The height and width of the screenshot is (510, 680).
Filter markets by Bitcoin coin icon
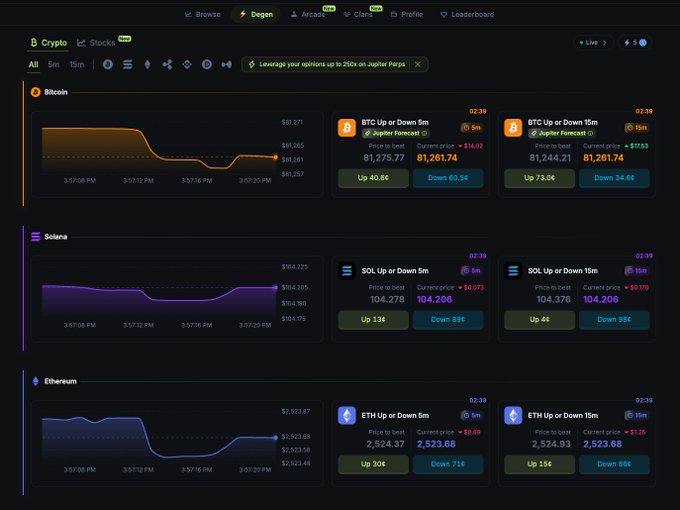[x=108, y=65]
